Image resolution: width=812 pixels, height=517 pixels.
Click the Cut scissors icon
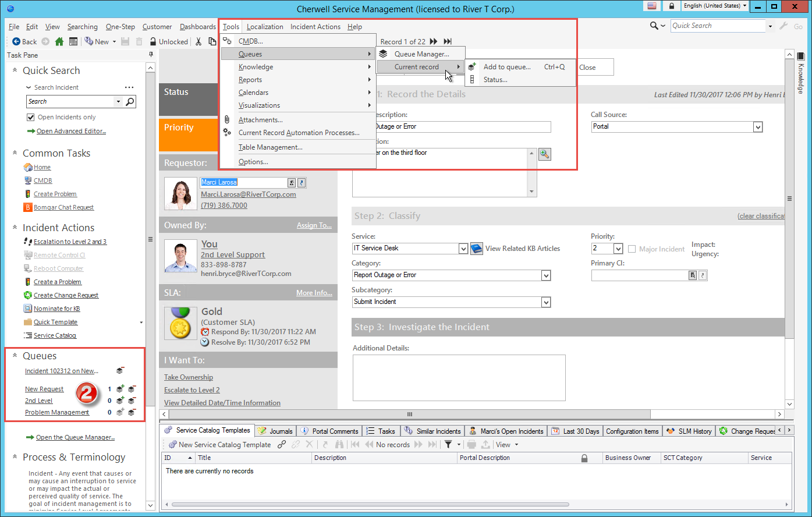click(198, 41)
